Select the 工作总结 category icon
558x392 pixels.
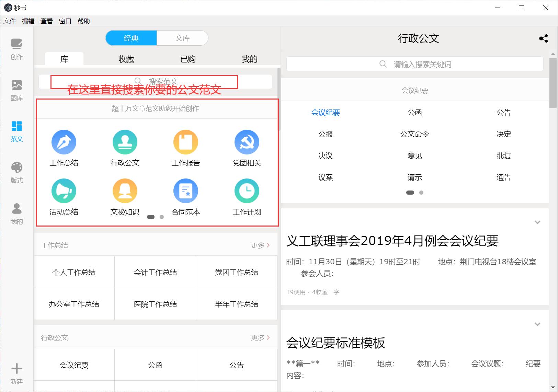pyautogui.click(x=64, y=141)
